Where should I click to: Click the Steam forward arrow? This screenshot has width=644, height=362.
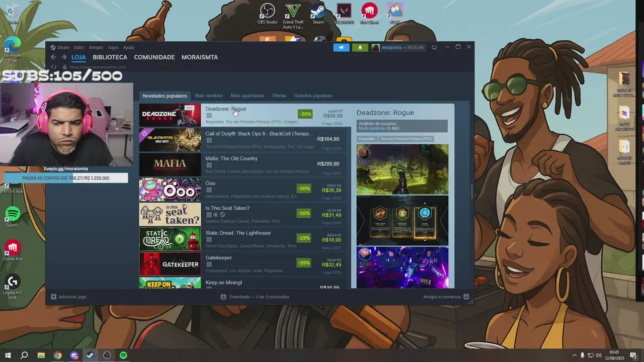[x=64, y=57]
